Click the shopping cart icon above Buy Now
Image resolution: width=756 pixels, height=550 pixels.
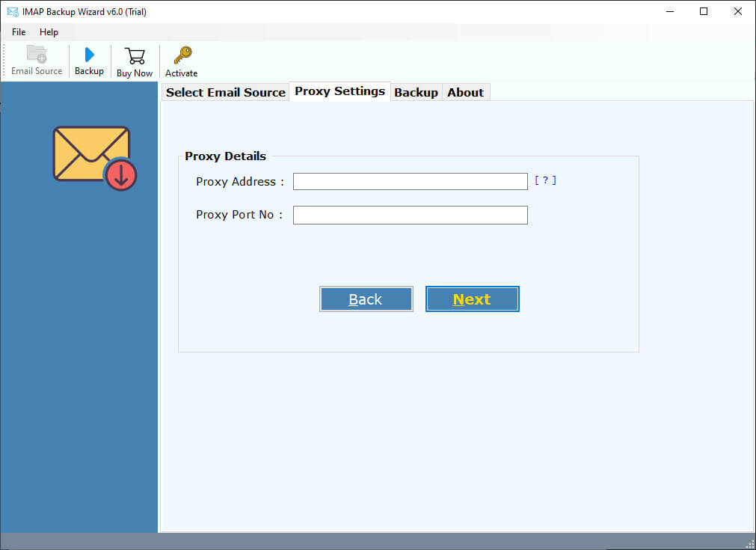134,55
